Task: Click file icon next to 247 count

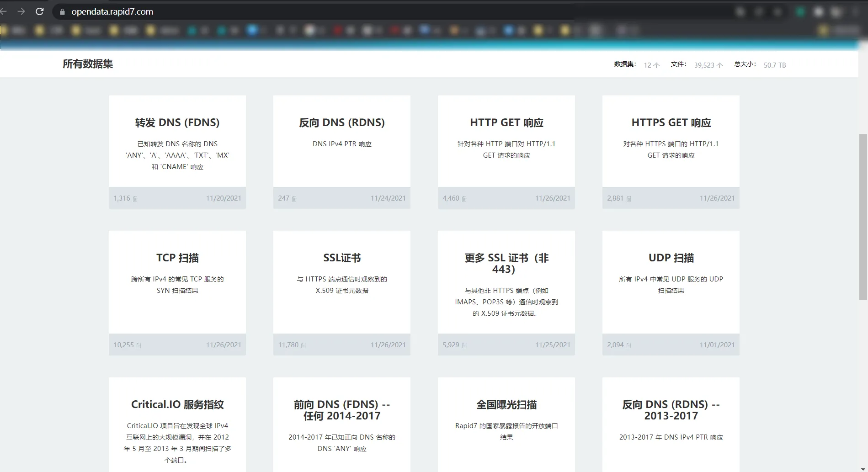Action: (x=294, y=199)
